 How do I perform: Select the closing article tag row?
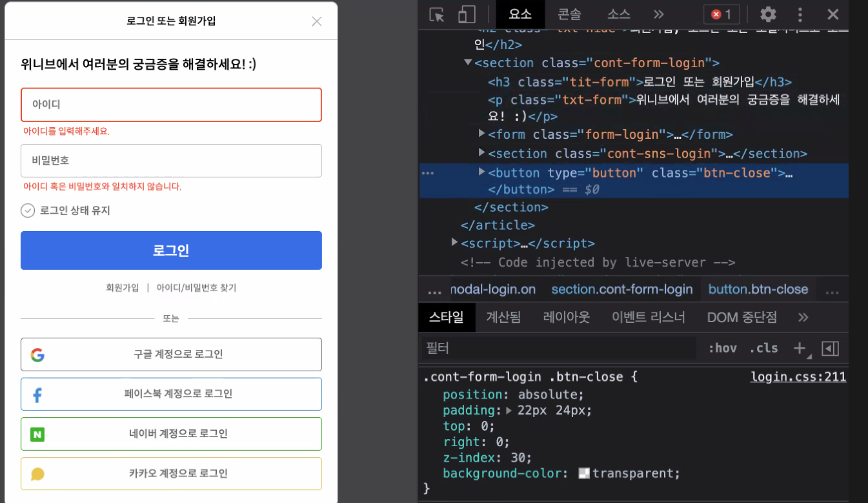click(498, 225)
